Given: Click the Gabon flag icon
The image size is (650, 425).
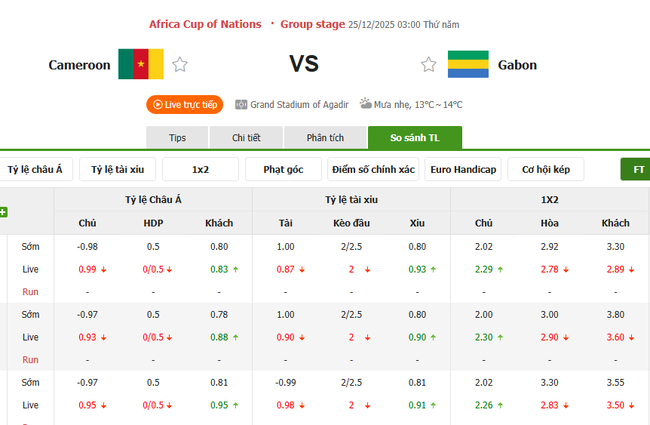Looking at the screenshot, I should coord(468,65).
